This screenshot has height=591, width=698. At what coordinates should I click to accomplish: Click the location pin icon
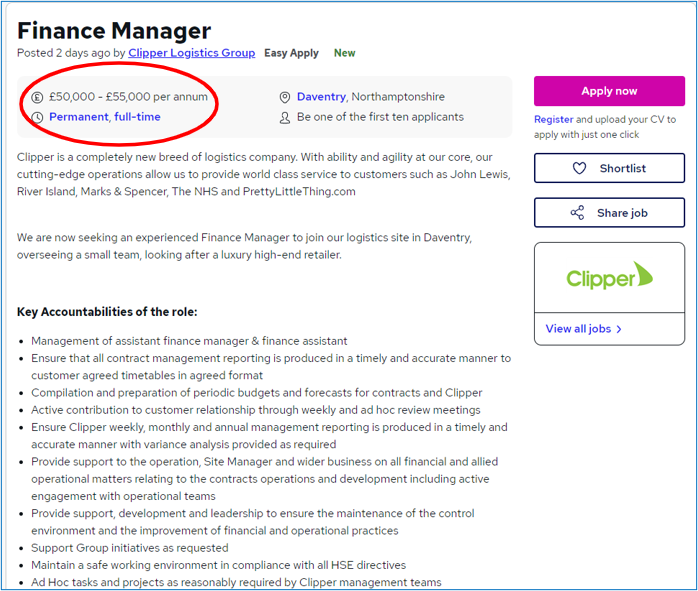click(285, 97)
